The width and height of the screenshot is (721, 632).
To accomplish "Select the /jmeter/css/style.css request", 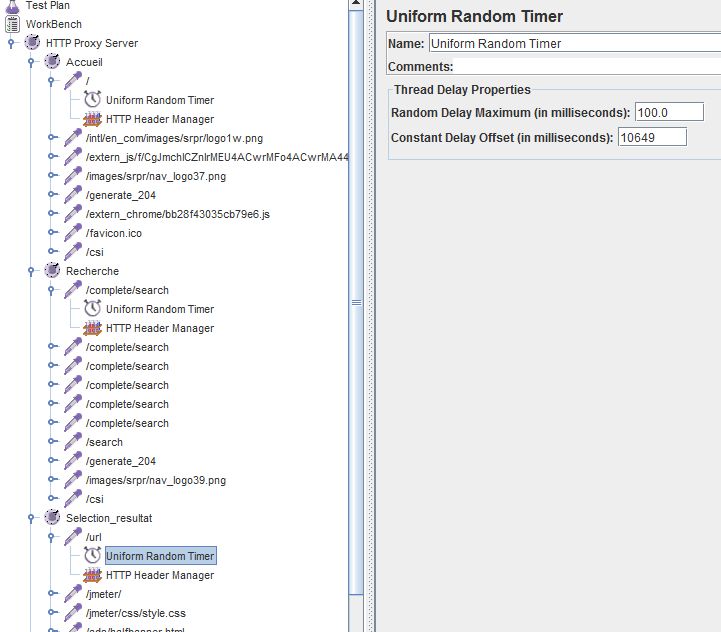I will point(136,613).
